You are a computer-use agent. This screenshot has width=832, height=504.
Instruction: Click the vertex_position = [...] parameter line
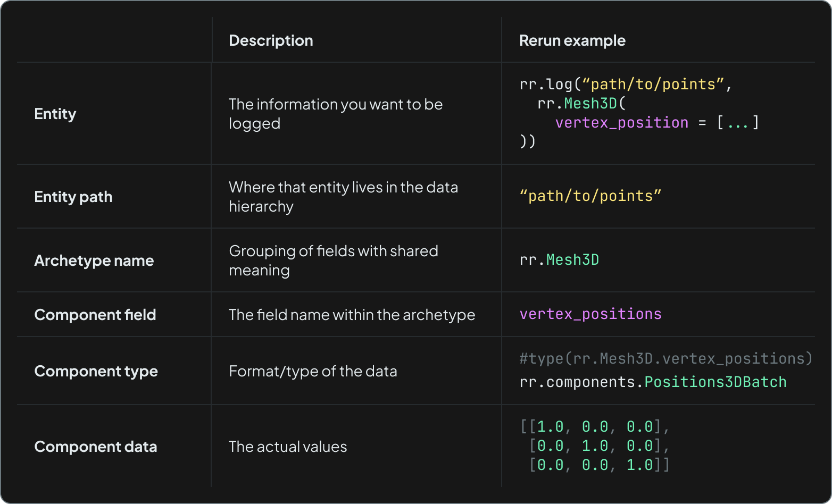coord(657,122)
